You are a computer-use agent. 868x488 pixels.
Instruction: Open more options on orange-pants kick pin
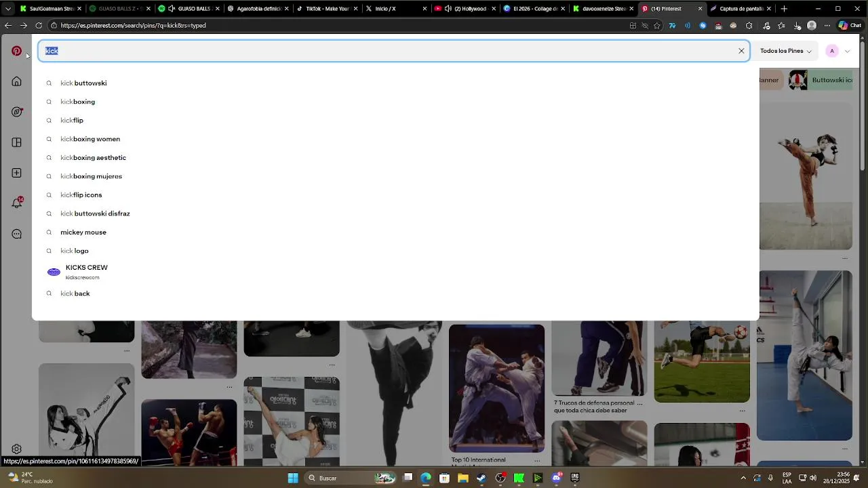(x=845, y=258)
